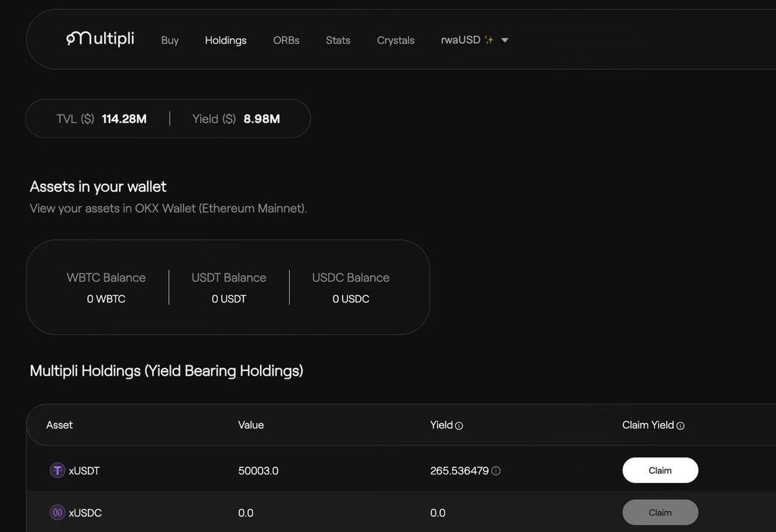Click the Multipli Holdings heading
Viewport: 776px width, 532px height.
coord(166,371)
